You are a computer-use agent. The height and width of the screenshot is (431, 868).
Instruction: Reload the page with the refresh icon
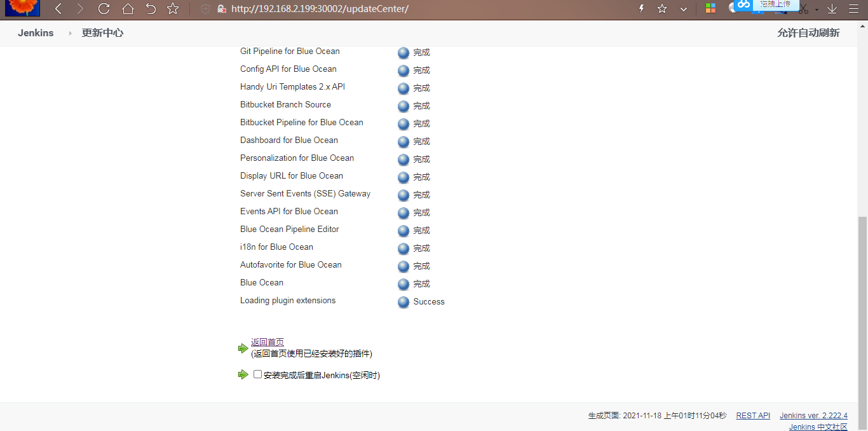point(104,9)
